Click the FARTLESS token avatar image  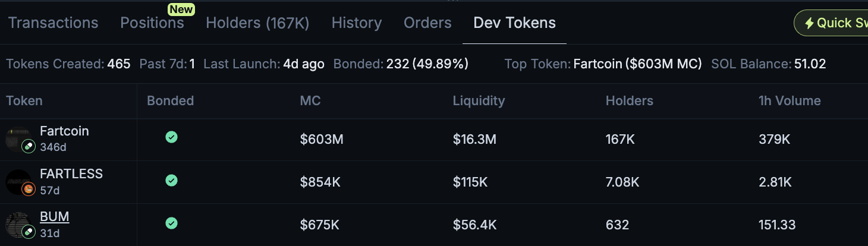point(17,181)
